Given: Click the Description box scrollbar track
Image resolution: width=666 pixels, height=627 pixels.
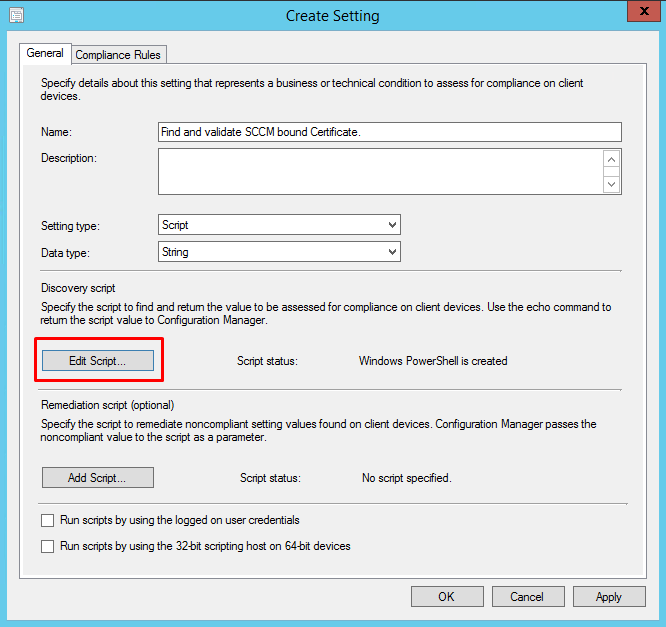Looking at the screenshot, I should [x=611, y=172].
